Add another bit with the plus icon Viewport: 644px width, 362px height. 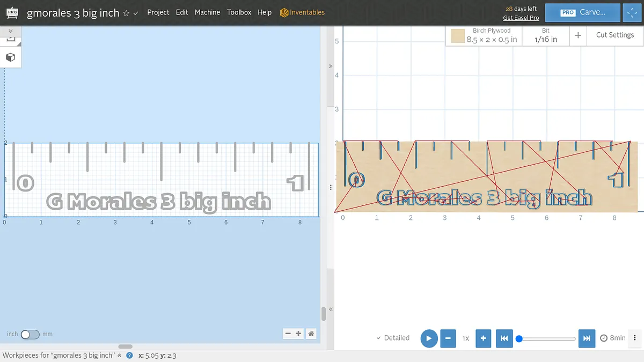point(578,35)
